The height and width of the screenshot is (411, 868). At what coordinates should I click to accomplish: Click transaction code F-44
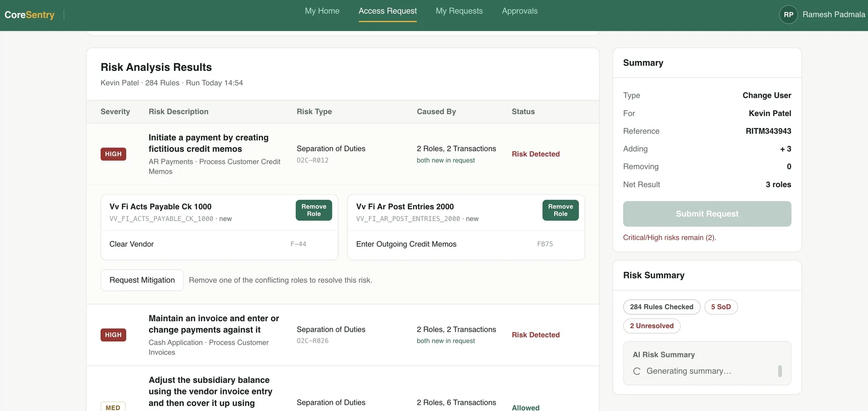(298, 244)
